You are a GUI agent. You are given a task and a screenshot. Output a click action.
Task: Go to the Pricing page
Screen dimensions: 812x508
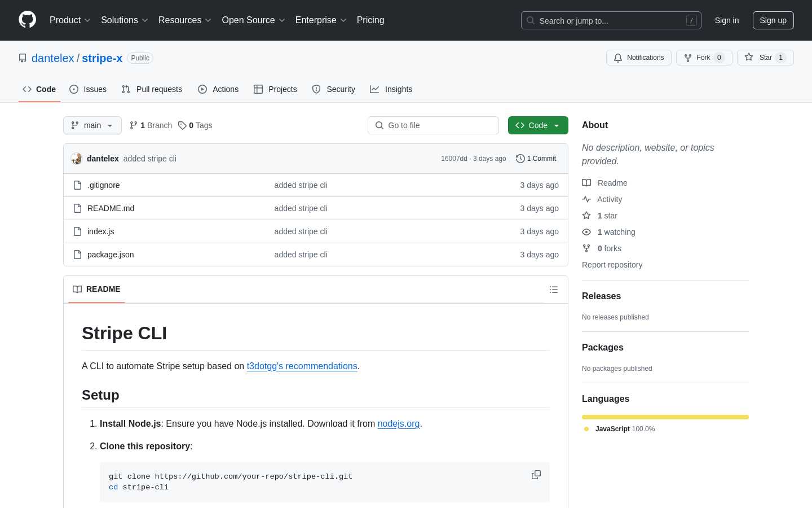370,20
